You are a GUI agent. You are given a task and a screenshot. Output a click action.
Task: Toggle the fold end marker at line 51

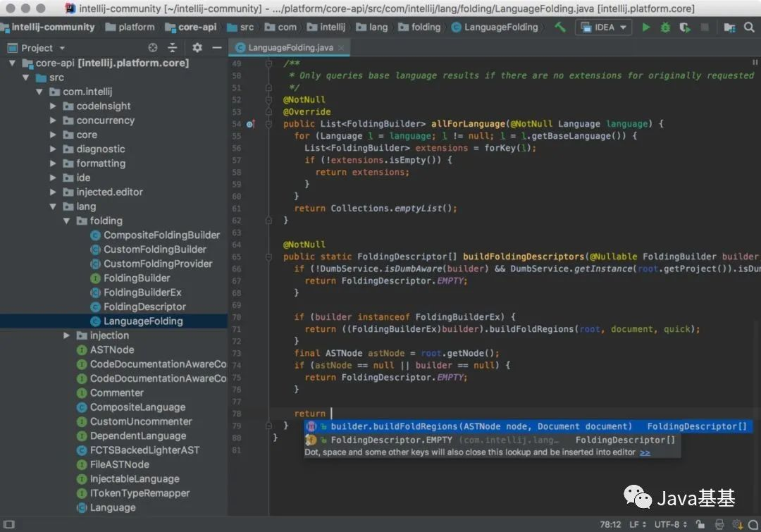(x=268, y=87)
